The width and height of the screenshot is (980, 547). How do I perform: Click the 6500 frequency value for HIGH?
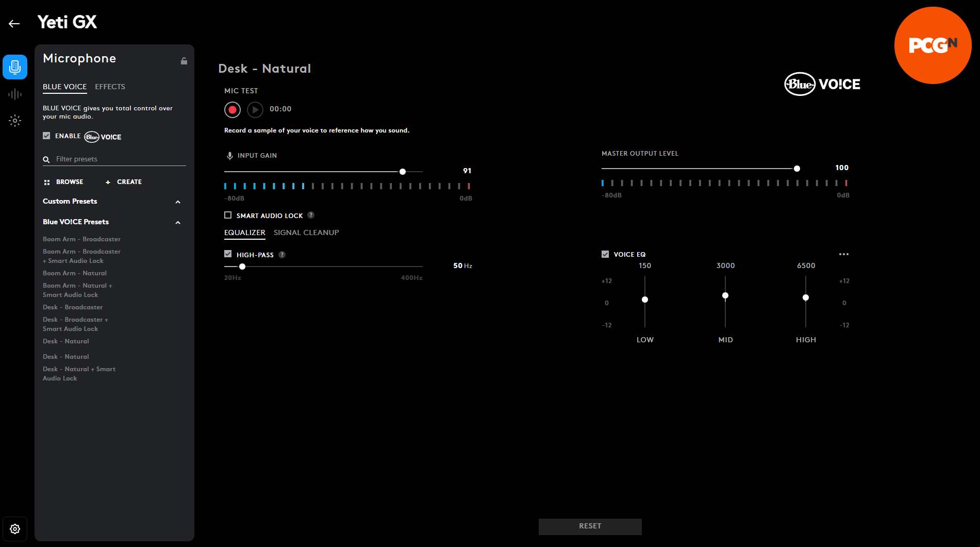tap(806, 266)
